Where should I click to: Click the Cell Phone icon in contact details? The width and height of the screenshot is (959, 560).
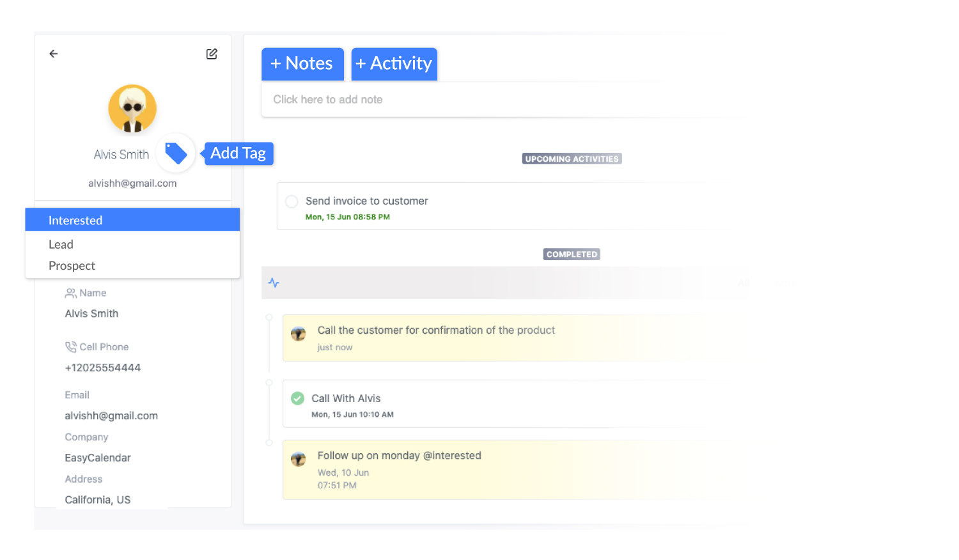[71, 346]
